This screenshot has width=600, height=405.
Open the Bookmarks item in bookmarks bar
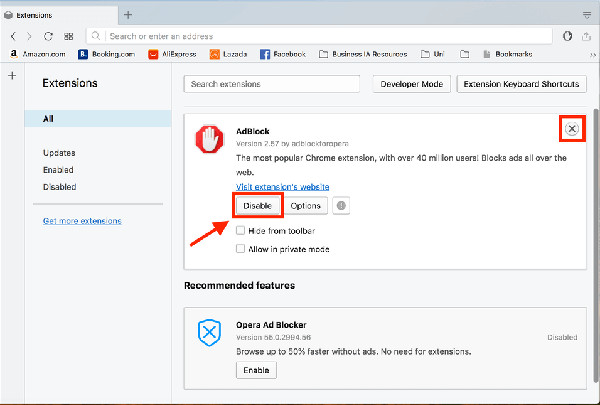(507, 54)
